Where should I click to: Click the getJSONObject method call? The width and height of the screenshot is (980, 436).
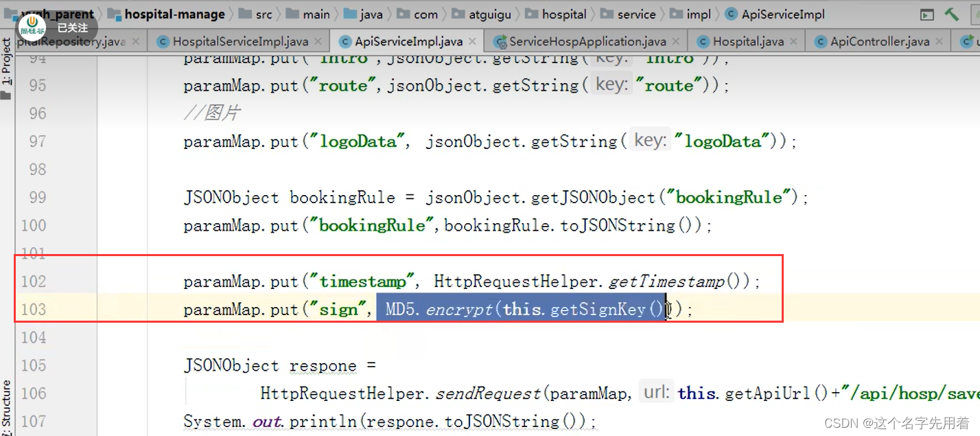coord(594,198)
